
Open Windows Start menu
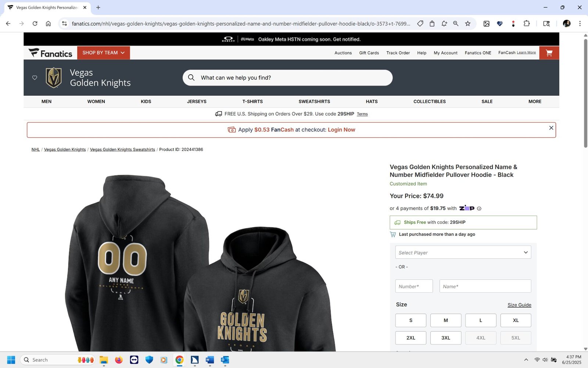click(11, 360)
